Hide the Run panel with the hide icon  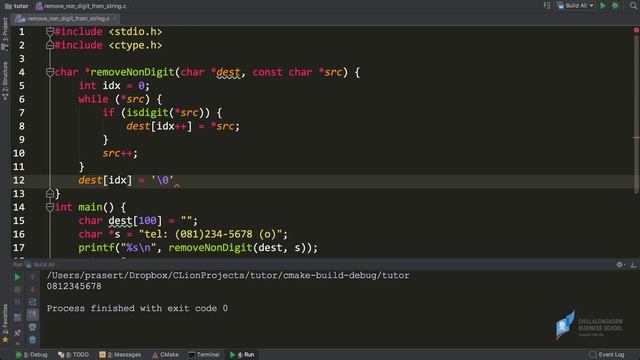click(x=633, y=264)
